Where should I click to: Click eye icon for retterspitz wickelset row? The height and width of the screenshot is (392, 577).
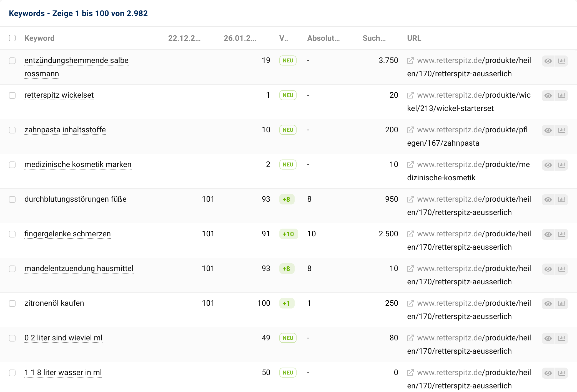click(x=548, y=96)
